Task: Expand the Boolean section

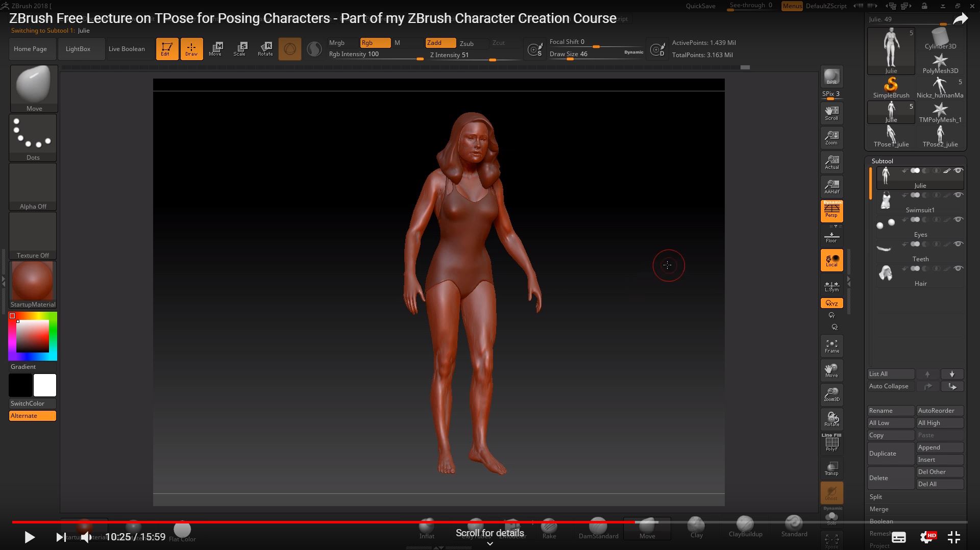Action: click(x=881, y=521)
